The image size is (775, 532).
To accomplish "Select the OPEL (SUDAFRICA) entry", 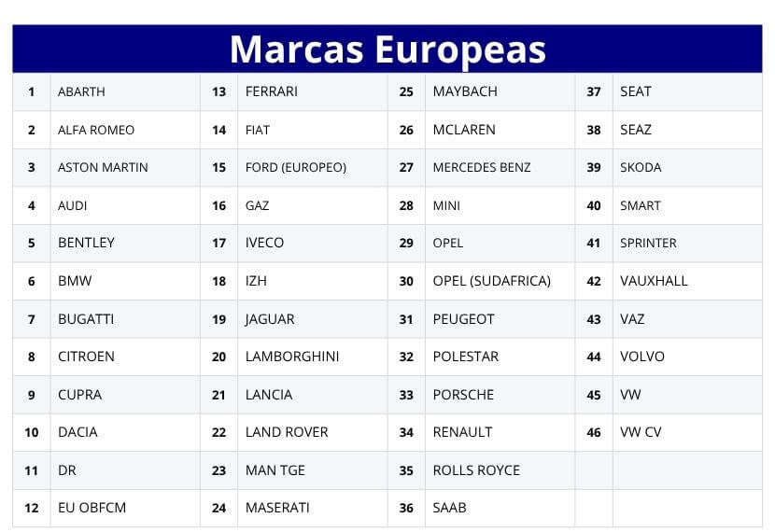I will tap(500, 281).
